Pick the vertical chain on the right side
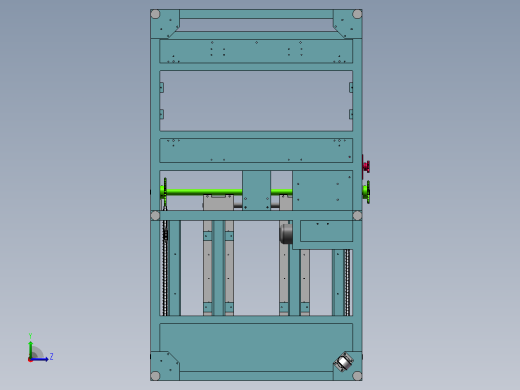 [347, 282]
